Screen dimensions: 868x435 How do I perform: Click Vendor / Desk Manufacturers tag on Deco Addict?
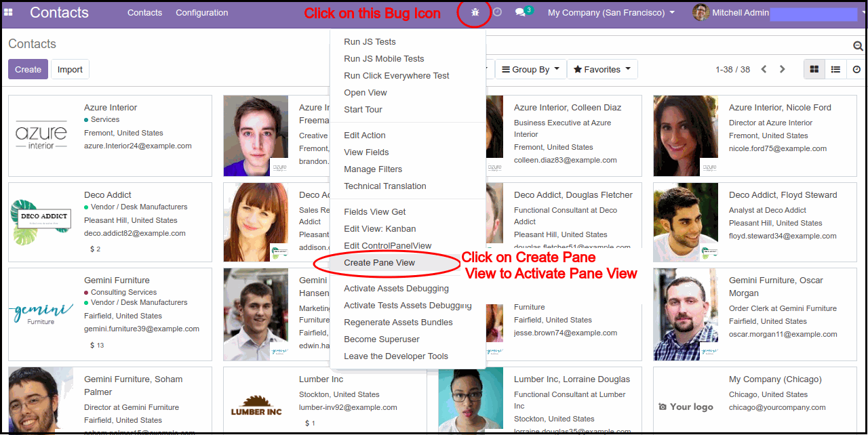[136, 207]
